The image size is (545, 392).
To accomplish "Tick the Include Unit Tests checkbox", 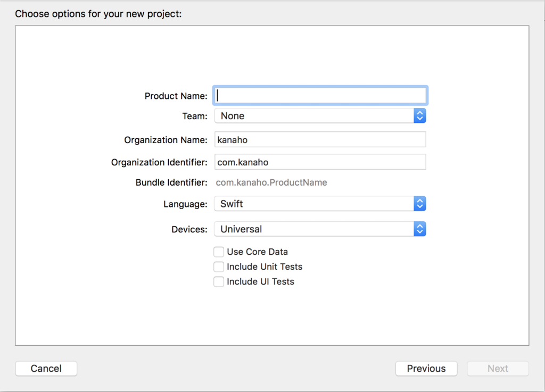I will click(219, 266).
